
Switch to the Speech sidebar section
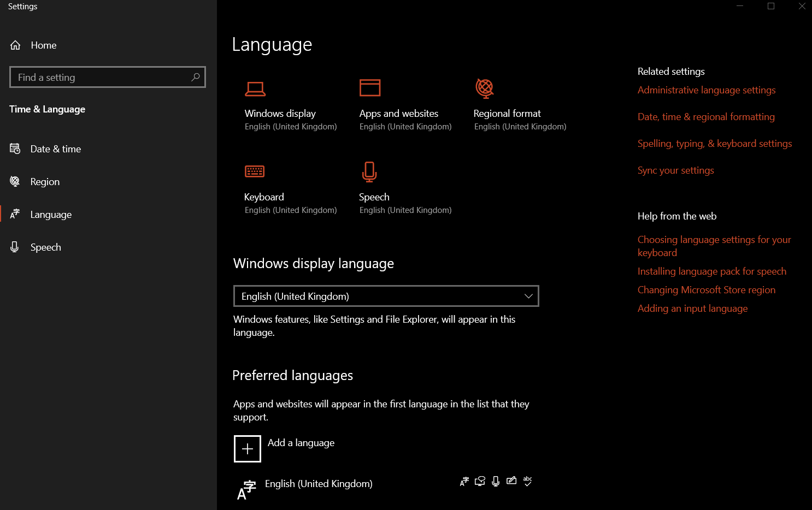pos(45,247)
